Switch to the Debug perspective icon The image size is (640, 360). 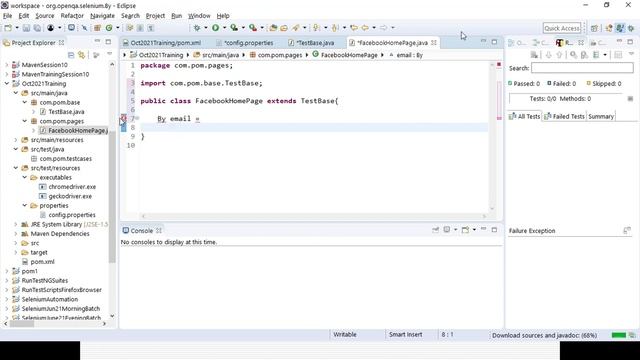631,28
